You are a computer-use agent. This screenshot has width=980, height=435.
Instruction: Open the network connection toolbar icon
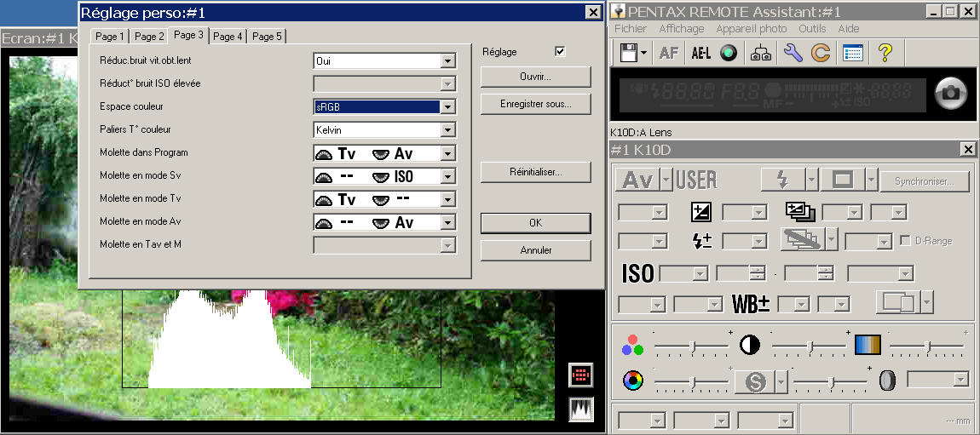point(761,53)
